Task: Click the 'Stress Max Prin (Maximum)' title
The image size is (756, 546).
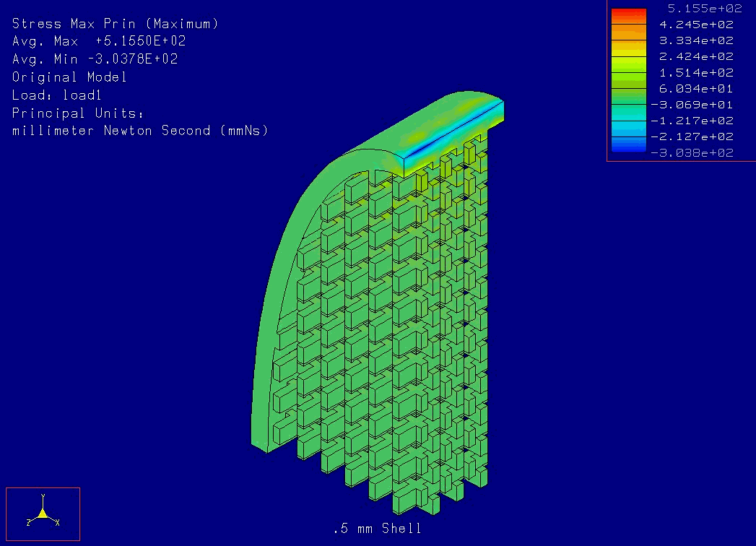Action: (x=116, y=24)
